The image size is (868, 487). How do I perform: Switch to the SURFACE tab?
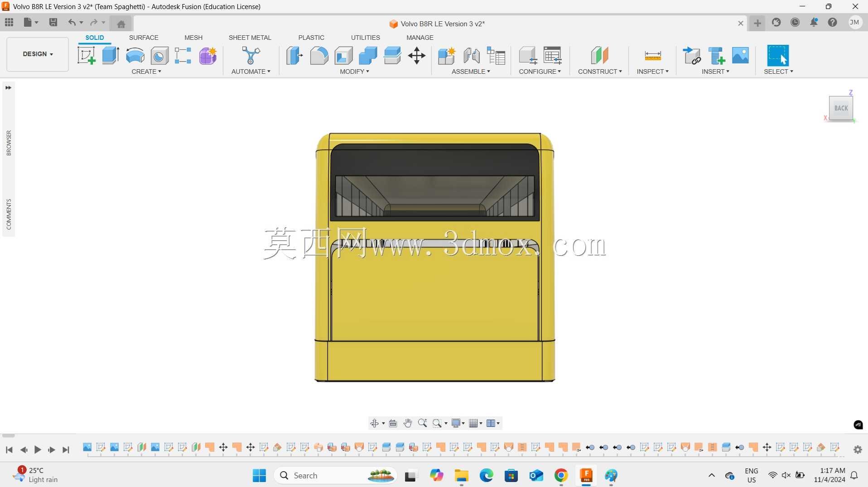144,38
